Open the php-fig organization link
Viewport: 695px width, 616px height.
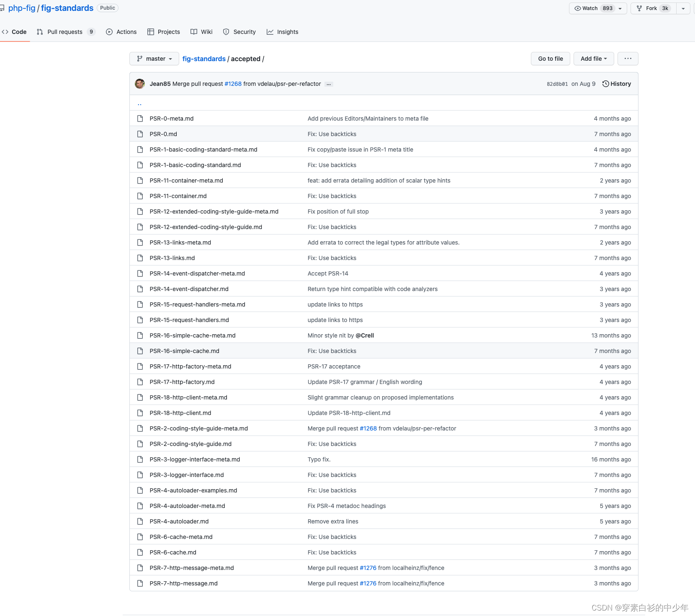click(x=22, y=8)
